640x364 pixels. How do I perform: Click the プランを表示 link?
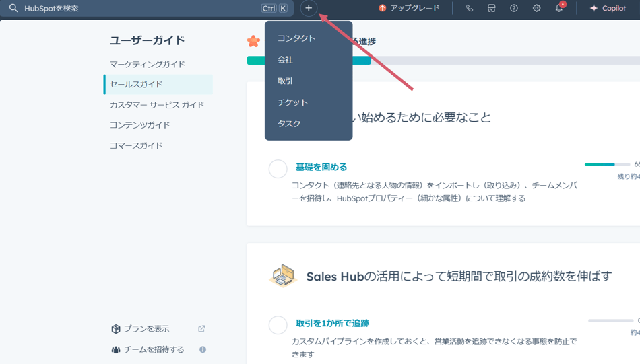147,328
